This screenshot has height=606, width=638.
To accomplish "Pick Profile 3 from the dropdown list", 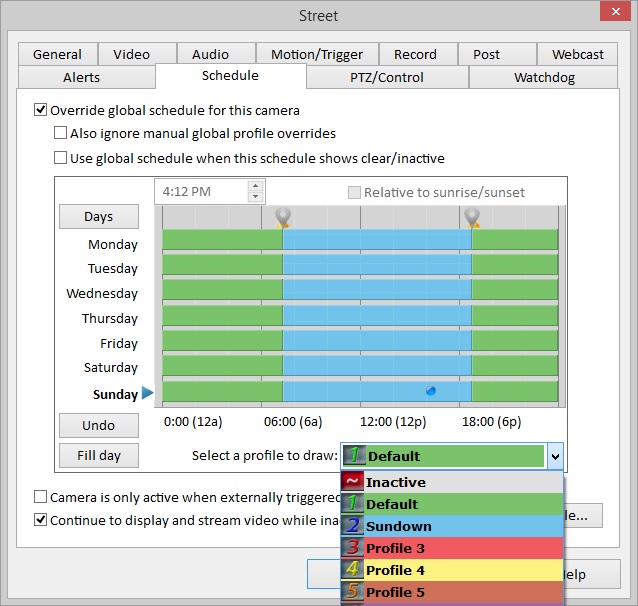I will 452,548.
